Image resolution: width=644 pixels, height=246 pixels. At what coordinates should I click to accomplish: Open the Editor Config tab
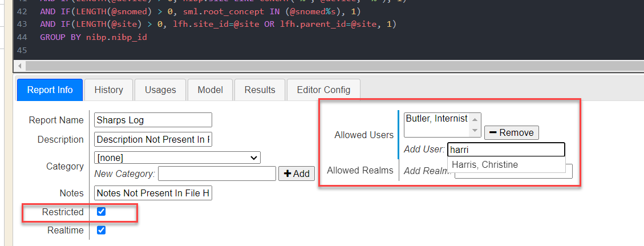[323, 90]
